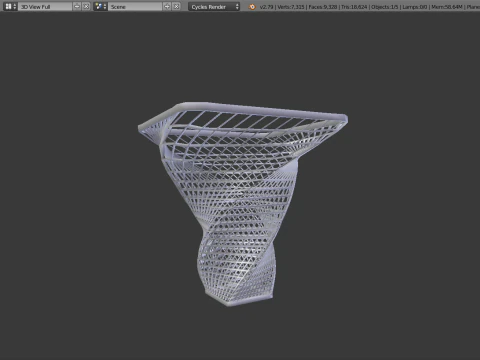480x360 pixels.
Task: Click the Tris:18,624 statistic
Action: [x=354, y=7]
